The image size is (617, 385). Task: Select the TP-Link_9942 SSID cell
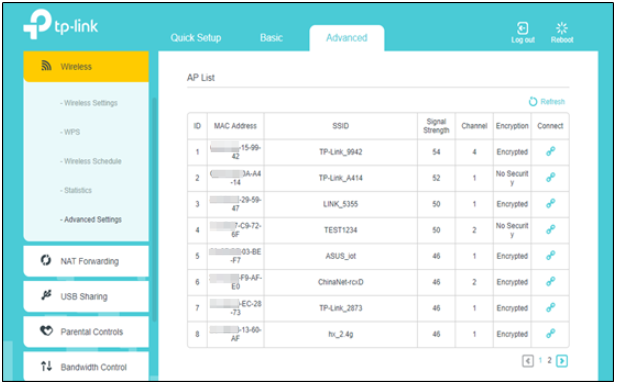coord(340,152)
